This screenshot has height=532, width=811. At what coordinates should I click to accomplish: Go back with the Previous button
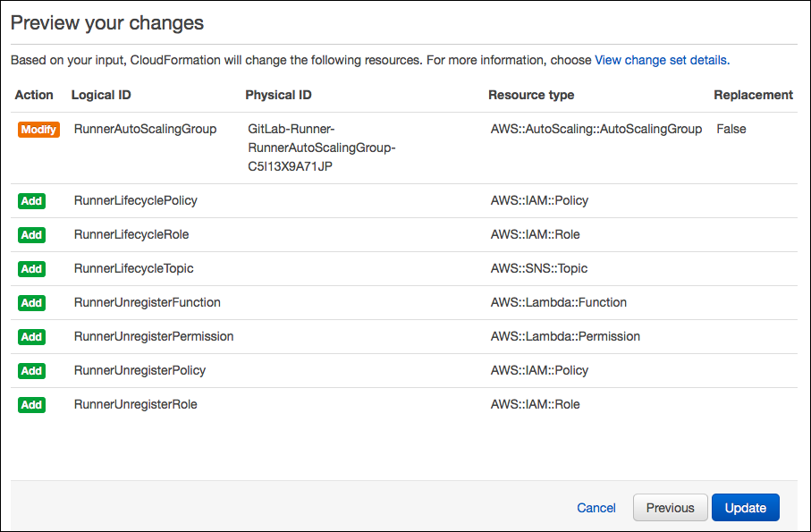pos(670,508)
